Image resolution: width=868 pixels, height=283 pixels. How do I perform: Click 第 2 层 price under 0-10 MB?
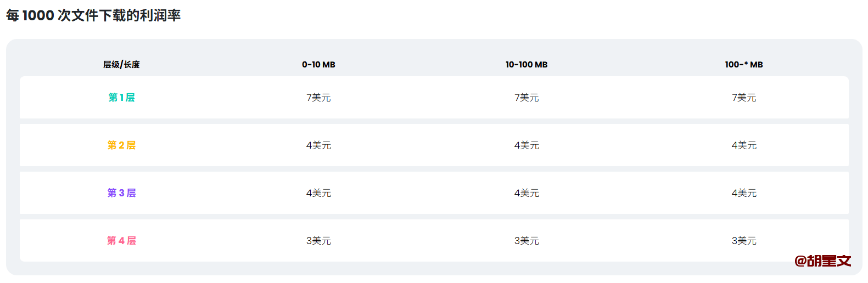pos(318,145)
